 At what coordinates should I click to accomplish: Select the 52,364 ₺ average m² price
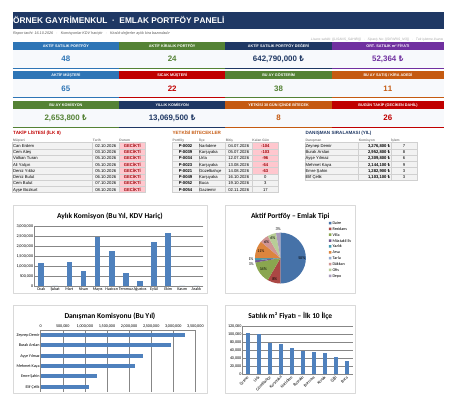[387, 58]
